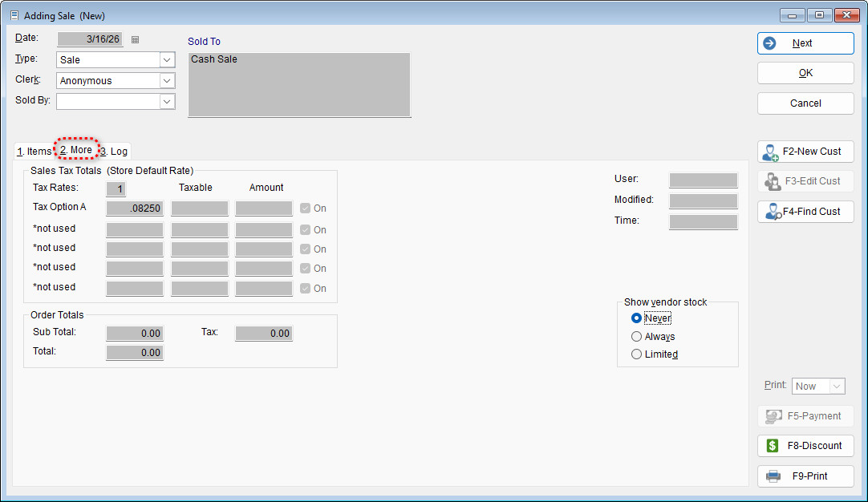Open the 3. Log tab
This screenshot has height=502, width=868.
coord(114,151)
